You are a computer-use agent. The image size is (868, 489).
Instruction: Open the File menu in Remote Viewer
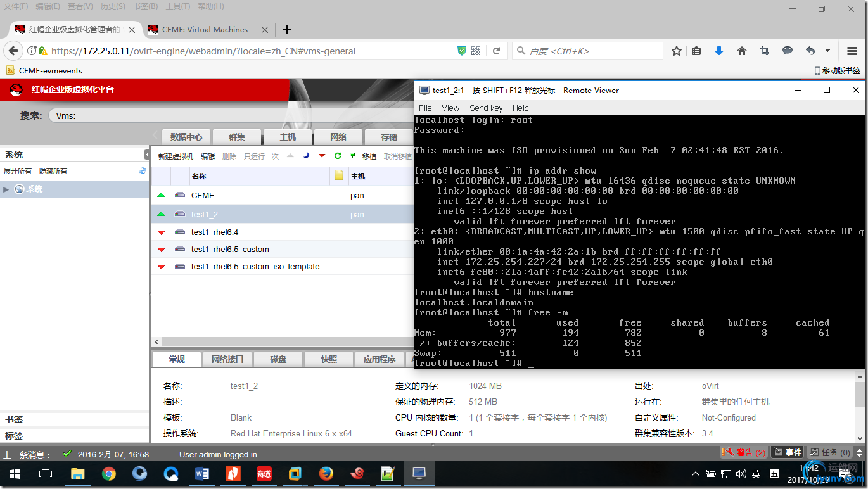pos(425,108)
